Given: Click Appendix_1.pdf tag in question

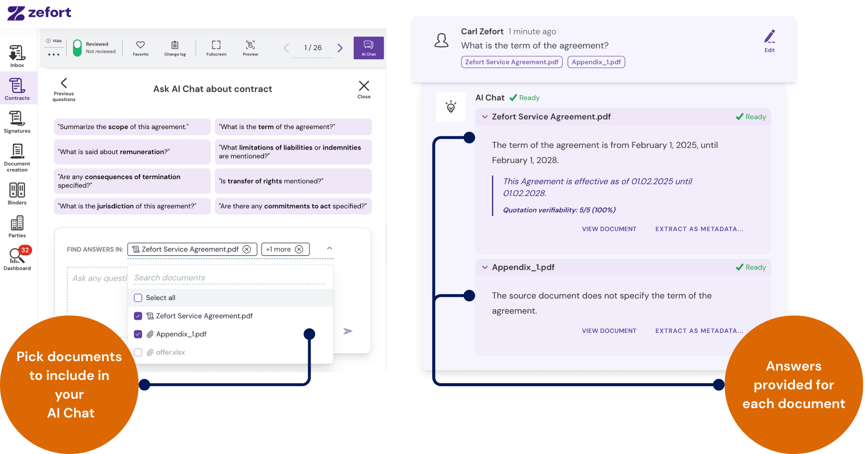Looking at the screenshot, I should point(596,62).
